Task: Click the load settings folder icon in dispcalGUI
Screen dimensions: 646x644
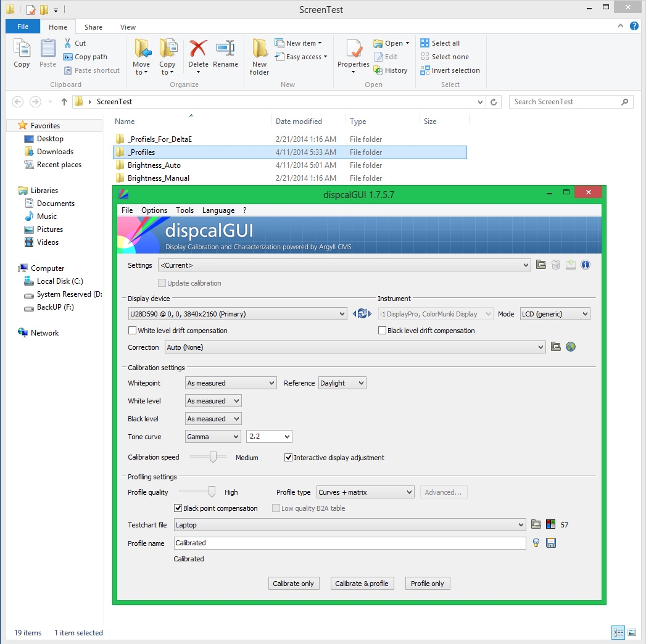Action: tap(541, 265)
